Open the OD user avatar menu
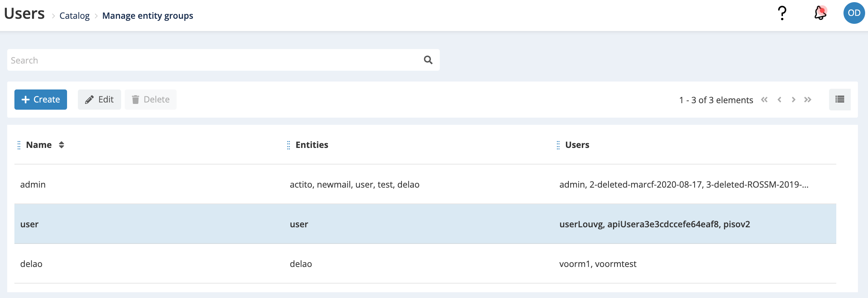Screen dimensions: 868x298 click(854, 13)
